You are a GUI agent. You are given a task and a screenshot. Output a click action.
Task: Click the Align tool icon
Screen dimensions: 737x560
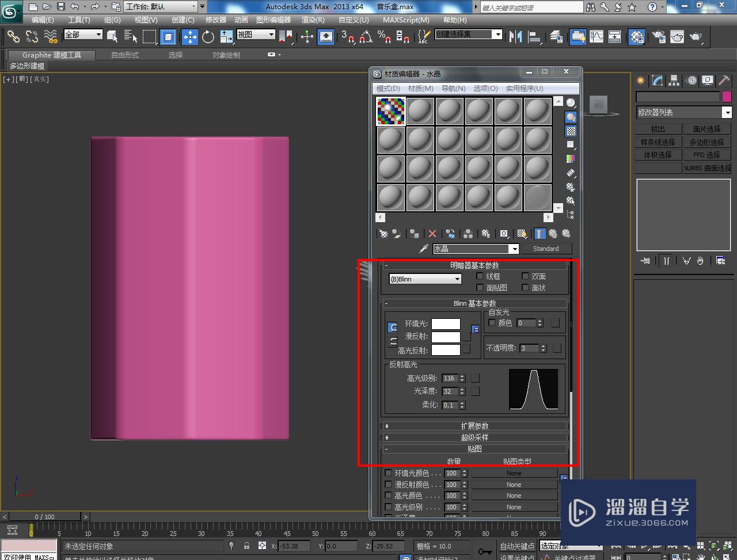[534, 37]
